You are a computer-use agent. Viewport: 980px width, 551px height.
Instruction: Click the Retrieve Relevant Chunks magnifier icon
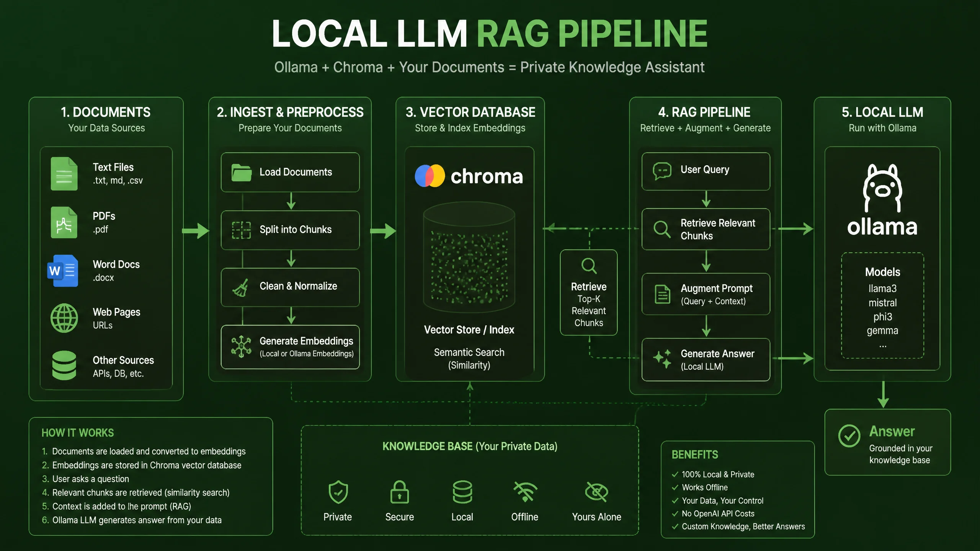coord(662,229)
